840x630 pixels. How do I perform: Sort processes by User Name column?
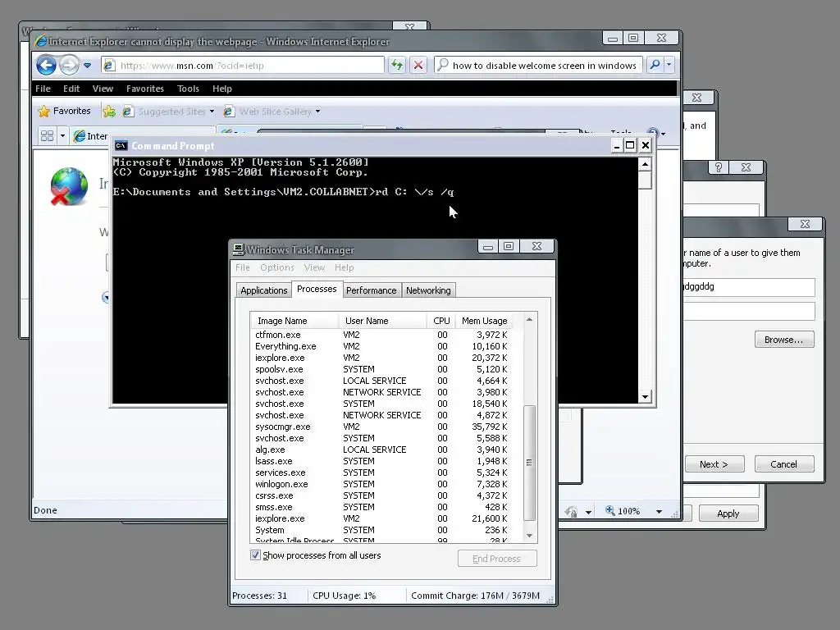point(382,321)
